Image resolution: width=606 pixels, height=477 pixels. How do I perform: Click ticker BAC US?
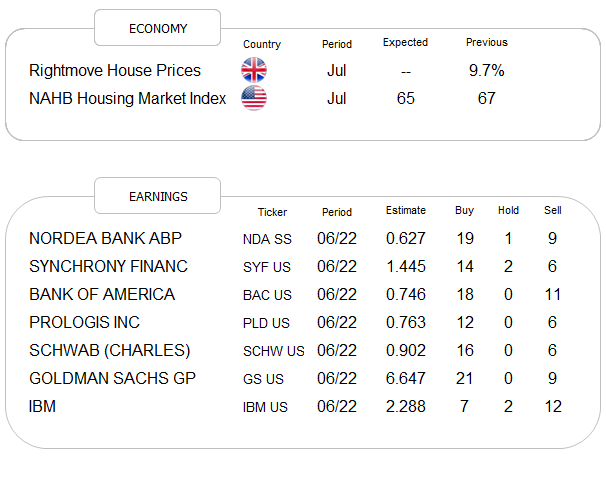267,295
